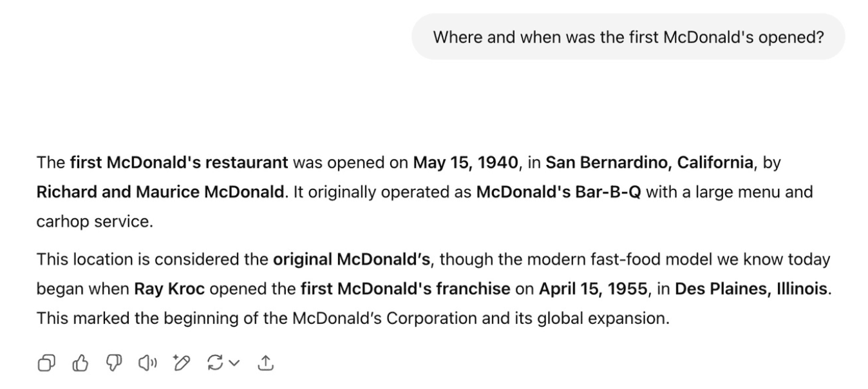The width and height of the screenshot is (868, 389).
Task: Copy the response with the copy icon
Action: tap(46, 364)
